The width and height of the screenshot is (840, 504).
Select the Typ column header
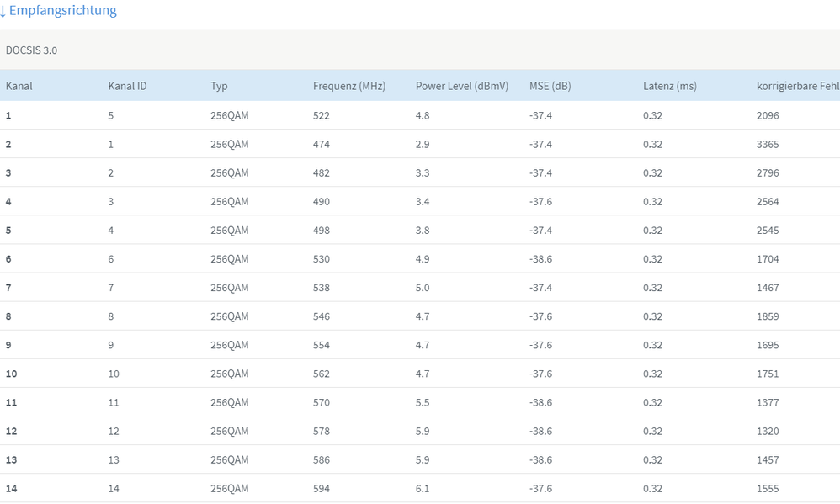(x=219, y=86)
